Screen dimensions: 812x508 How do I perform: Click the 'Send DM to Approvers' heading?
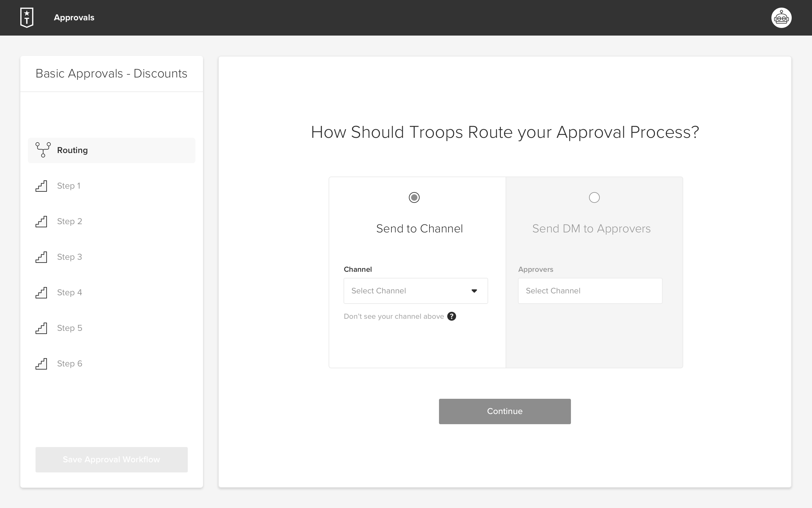point(591,229)
